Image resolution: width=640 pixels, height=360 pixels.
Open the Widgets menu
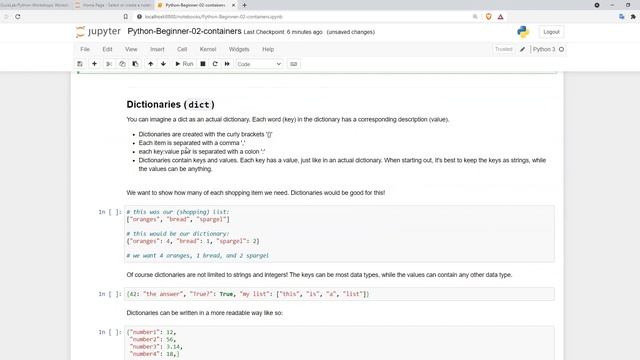pyautogui.click(x=239, y=49)
